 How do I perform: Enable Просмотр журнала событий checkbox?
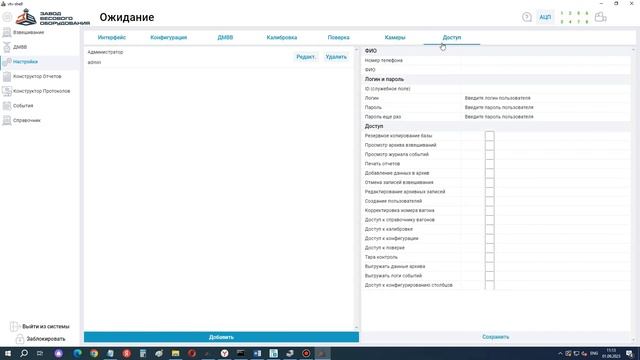(490, 155)
